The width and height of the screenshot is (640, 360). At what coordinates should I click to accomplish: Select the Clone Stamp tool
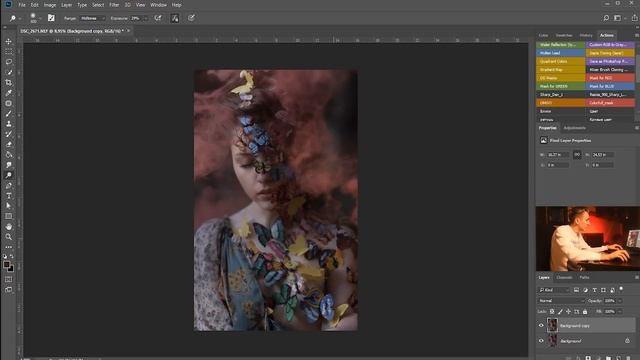(9, 124)
